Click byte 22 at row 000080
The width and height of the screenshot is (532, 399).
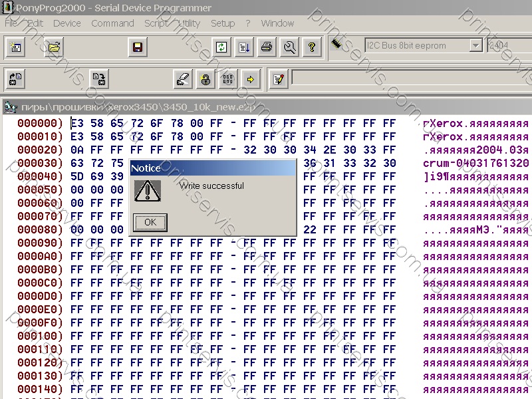[310, 229]
